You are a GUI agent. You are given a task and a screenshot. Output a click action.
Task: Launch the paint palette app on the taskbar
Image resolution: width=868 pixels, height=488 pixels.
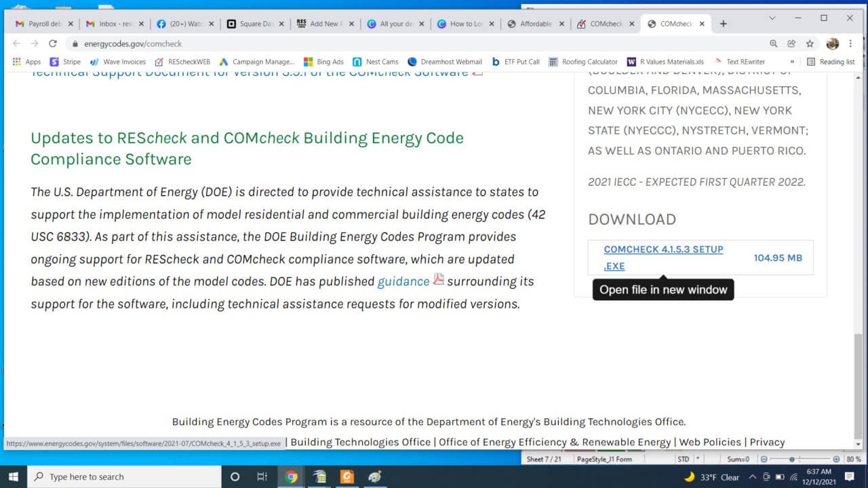click(375, 476)
